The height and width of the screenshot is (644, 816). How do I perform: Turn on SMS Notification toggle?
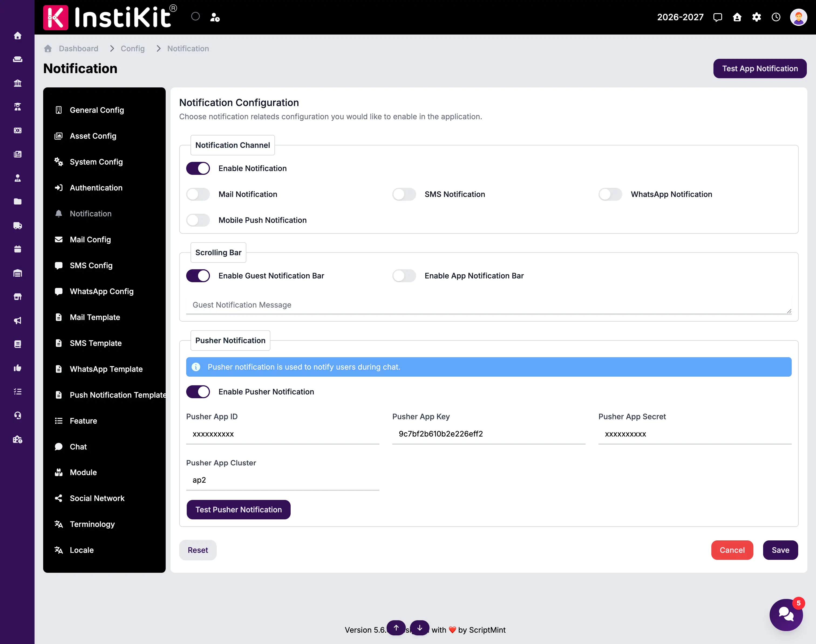404,195
